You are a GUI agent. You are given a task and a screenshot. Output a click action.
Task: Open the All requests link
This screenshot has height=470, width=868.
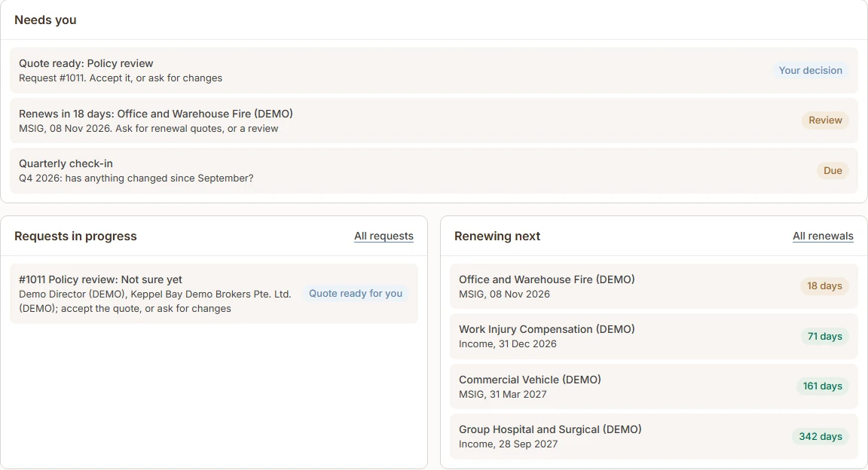tap(384, 236)
